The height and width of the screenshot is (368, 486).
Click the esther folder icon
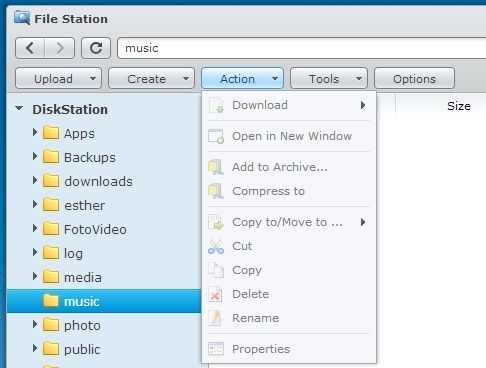[x=51, y=205]
